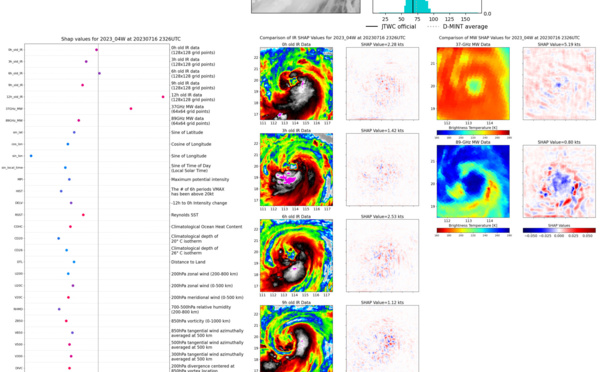
Task: Click the 37GHz MW data SHAP dot
Action: tap(131, 109)
